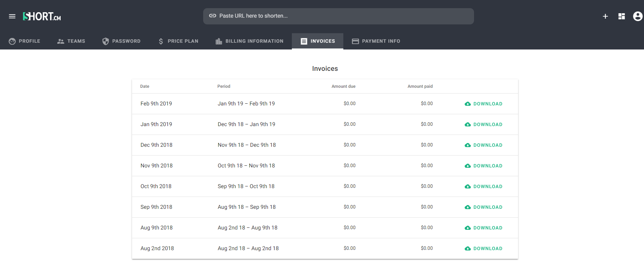Download the Dec 9th 2018 invoice
This screenshot has height=262, width=644.
tap(484, 145)
